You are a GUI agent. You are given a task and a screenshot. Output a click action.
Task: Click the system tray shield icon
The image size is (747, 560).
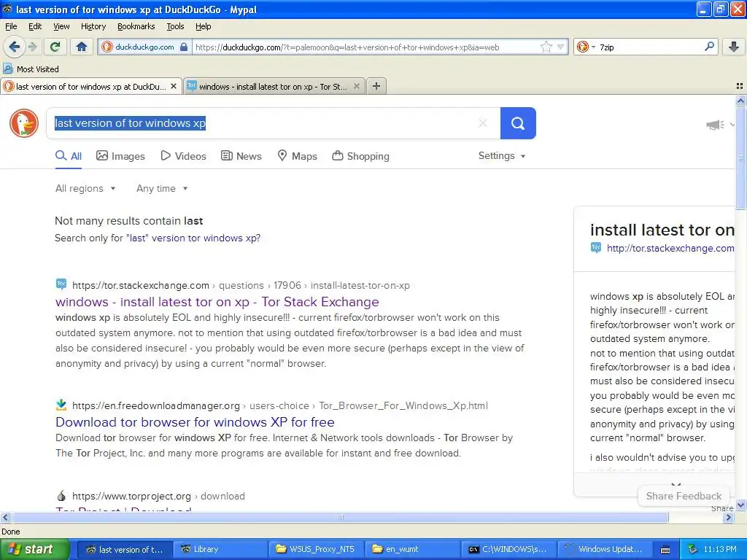[x=692, y=549]
